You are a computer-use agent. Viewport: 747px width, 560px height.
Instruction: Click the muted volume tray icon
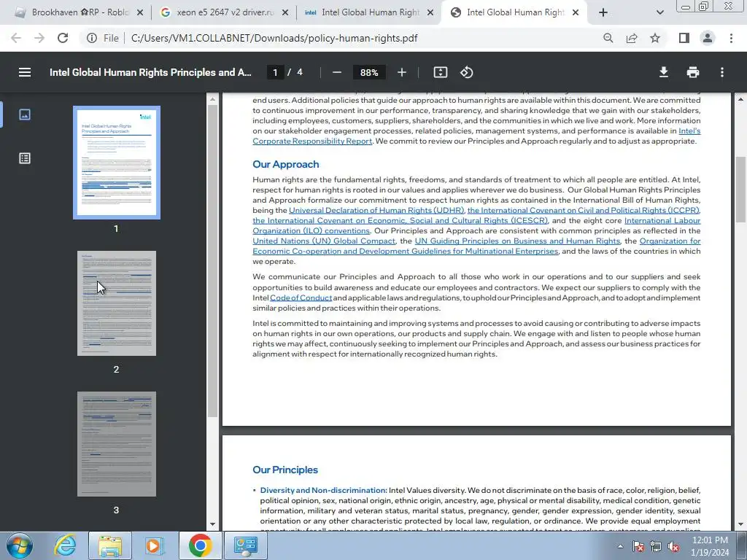673,546
